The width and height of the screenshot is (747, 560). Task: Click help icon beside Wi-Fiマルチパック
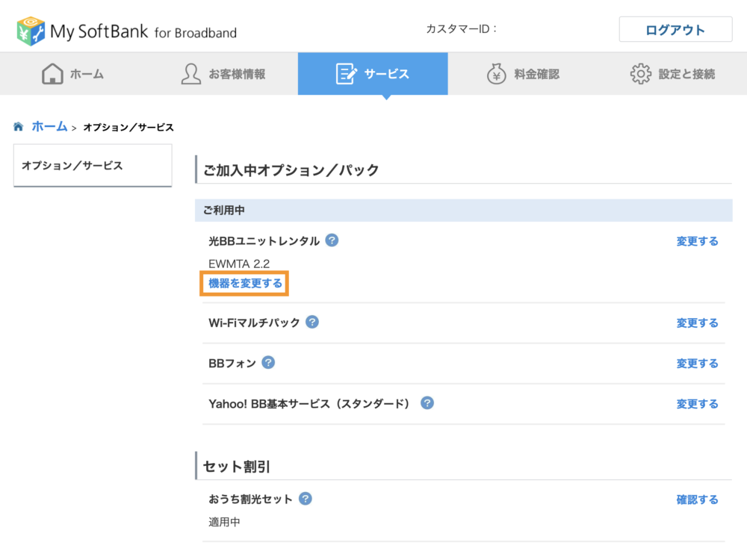point(312,323)
